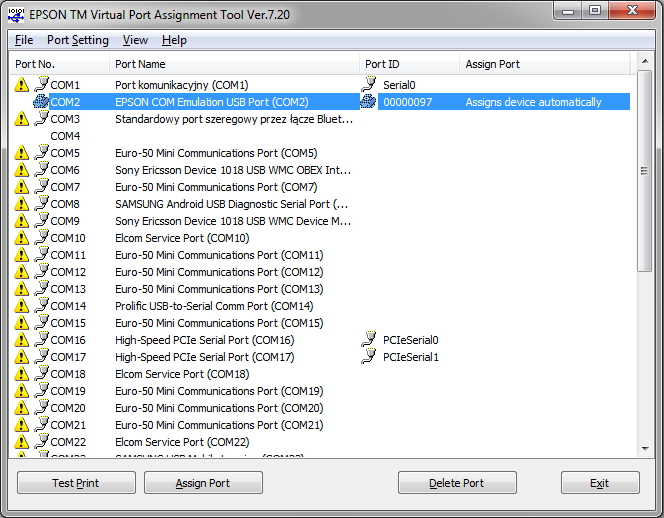Image resolution: width=664 pixels, height=518 pixels.
Task: Select the COM2 port number
Action: pyautogui.click(x=65, y=102)
